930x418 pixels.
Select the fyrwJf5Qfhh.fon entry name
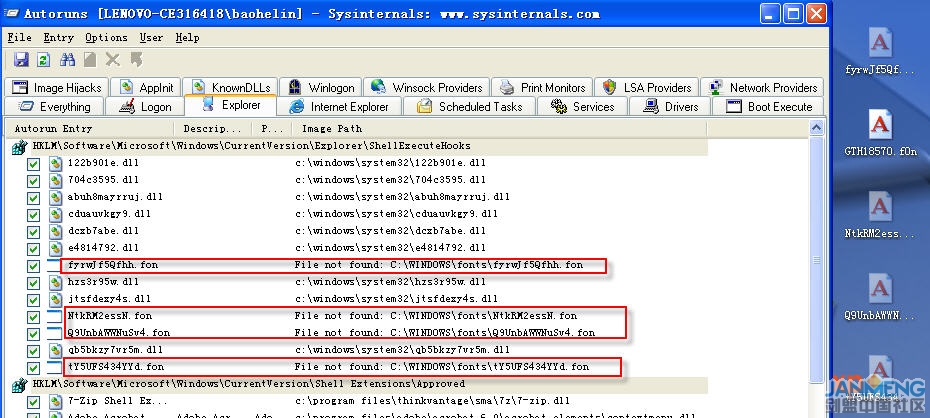point(113,265)
